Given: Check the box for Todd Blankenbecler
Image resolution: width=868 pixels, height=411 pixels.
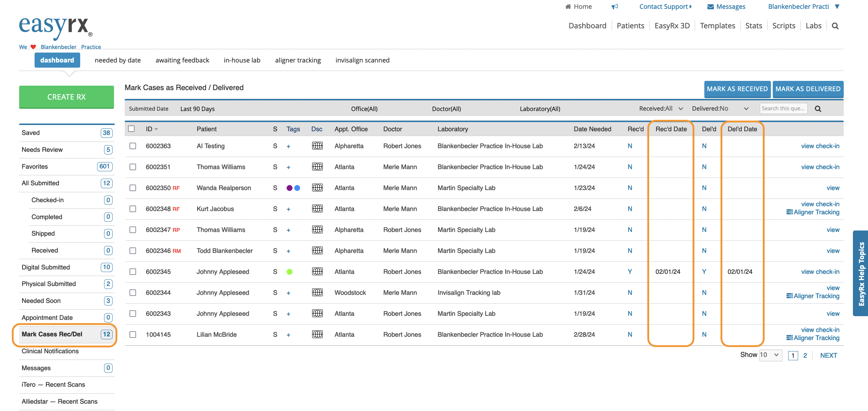Looking at the screenshot, I should click(133, 251).
